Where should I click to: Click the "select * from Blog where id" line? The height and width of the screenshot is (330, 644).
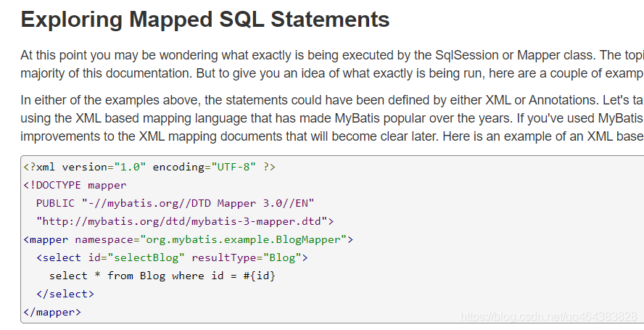(x=162, y=276)
